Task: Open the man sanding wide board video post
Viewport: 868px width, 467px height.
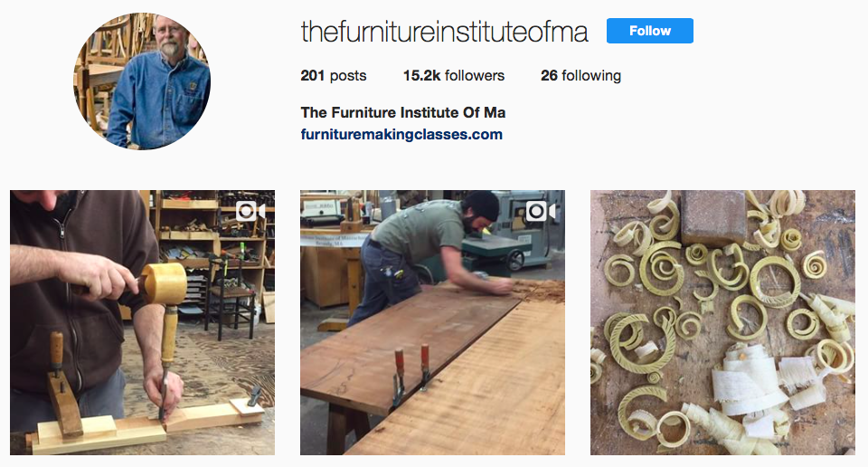Action: click(432, 322)
